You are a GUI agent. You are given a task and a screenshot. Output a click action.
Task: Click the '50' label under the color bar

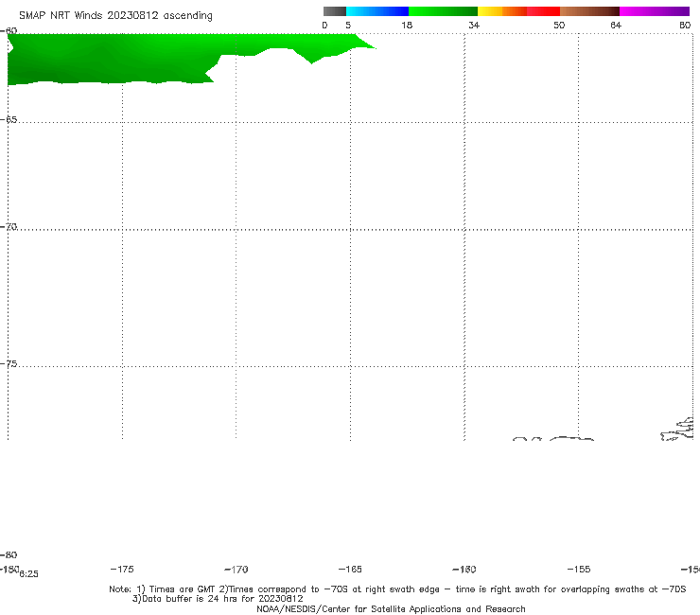[x=559, y=25]
